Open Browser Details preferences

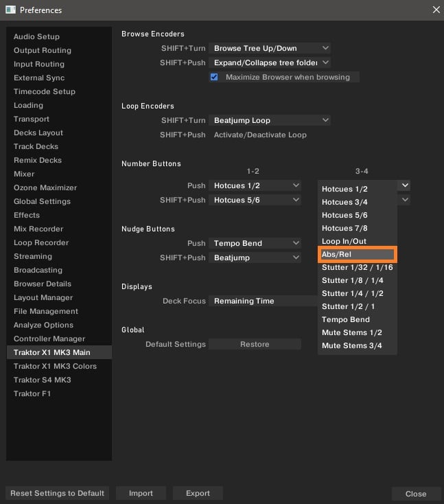[x=59, y=284]
